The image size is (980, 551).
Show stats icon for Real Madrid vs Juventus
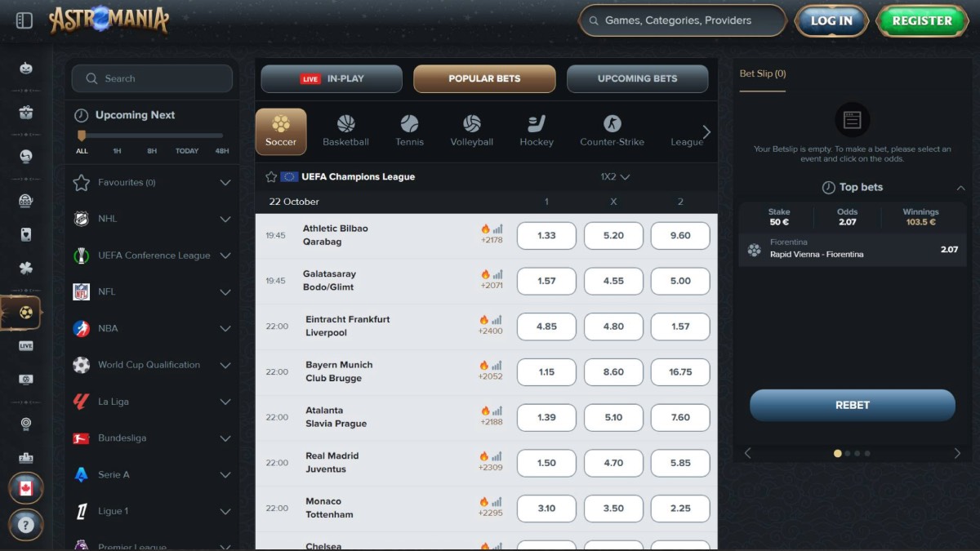[x=497, y=456]
